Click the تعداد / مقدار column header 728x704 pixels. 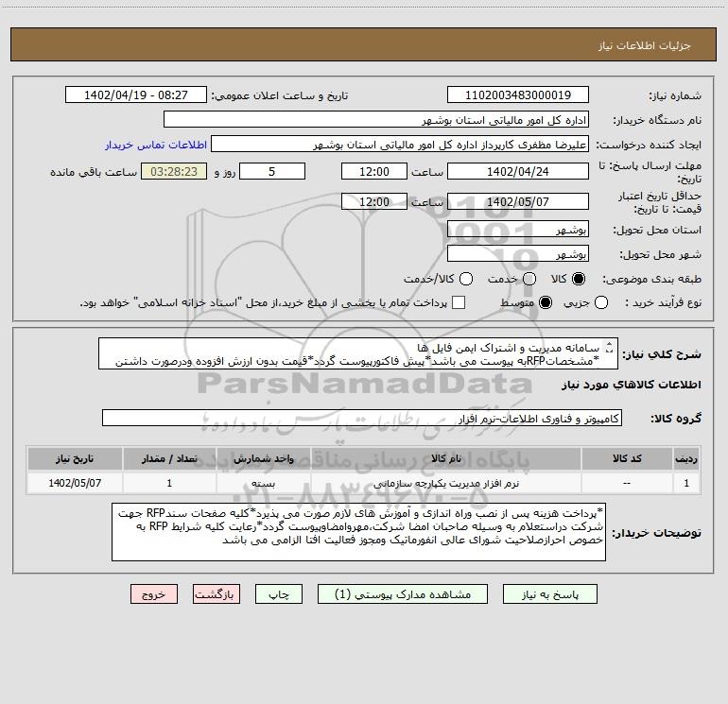coord(169,458)
